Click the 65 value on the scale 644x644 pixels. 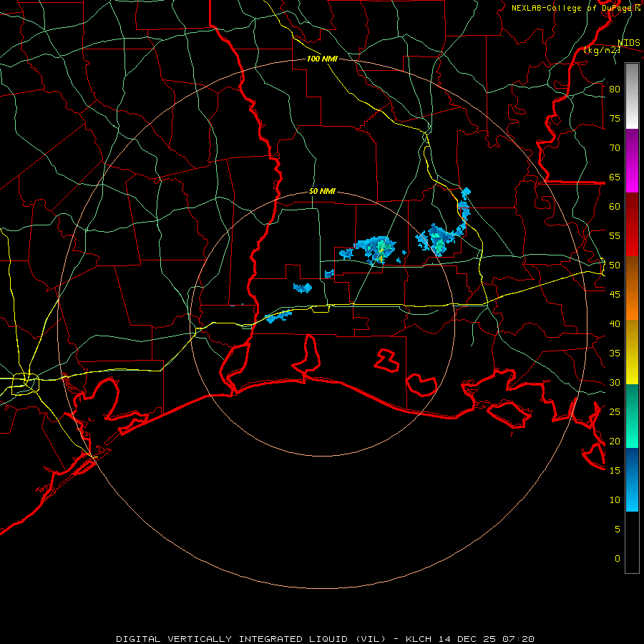615,177
